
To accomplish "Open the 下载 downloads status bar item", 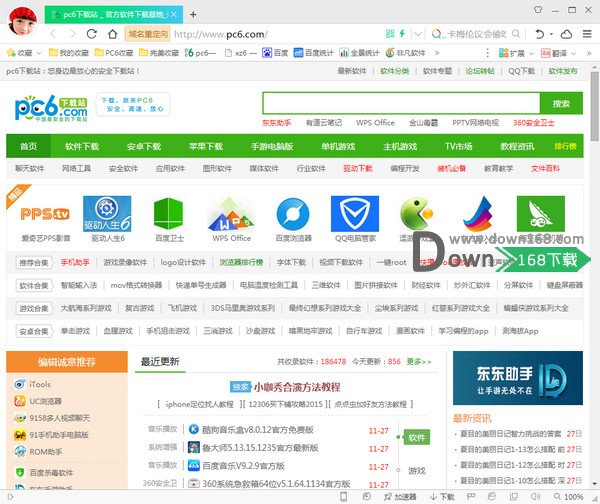I will click(442, 497).
